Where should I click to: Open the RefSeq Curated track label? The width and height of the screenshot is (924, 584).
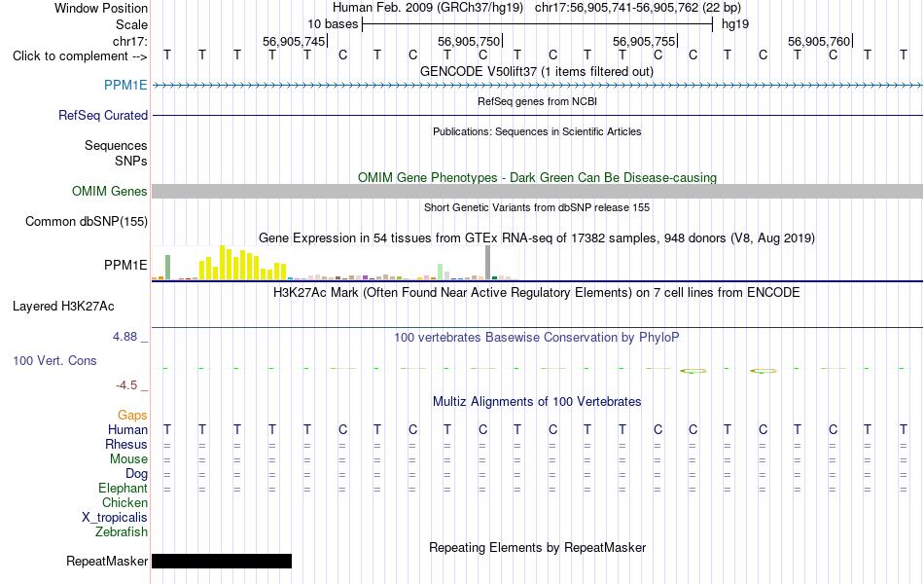click(102, 115)
